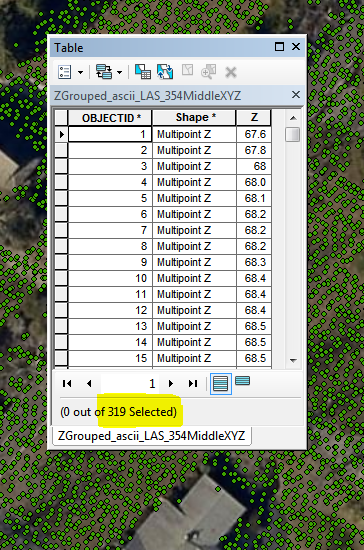Go to the last record
The image size is (364, 550).
[x=193, y=383]
